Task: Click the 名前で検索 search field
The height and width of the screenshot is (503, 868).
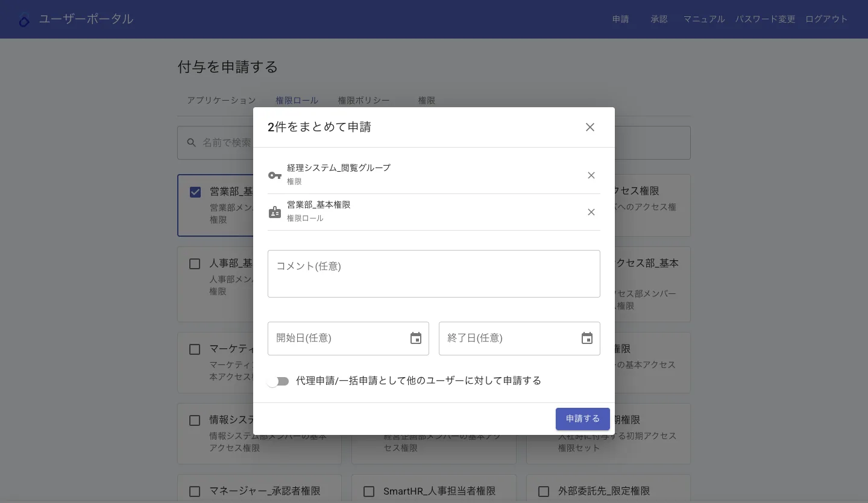Action: point(434,143)
